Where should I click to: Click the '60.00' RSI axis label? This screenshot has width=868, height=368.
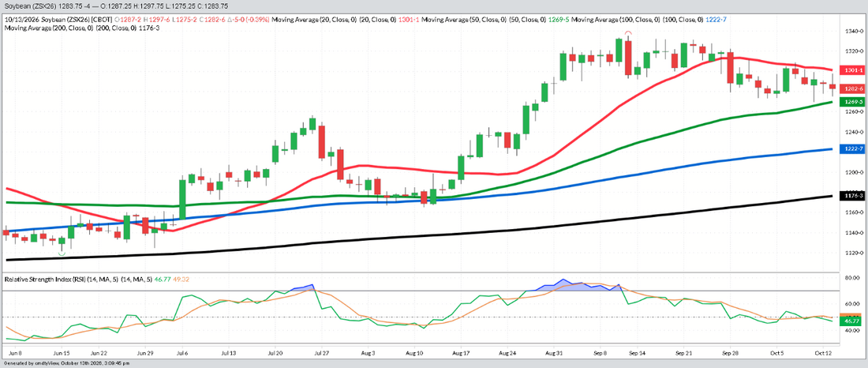point(854,304)
